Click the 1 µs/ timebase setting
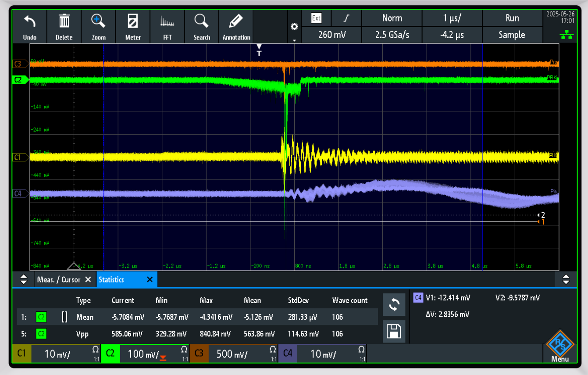The width and height of the screenshot is (588, 375). (452, 18)
